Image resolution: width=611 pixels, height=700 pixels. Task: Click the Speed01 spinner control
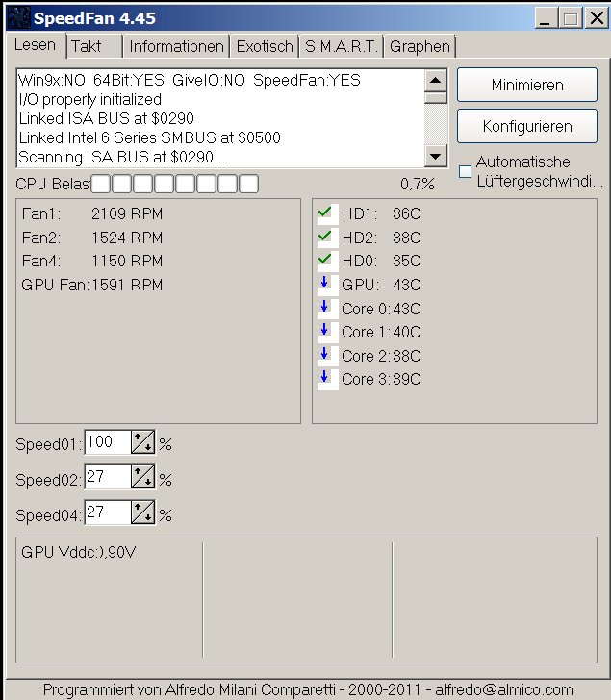(143, 442)
